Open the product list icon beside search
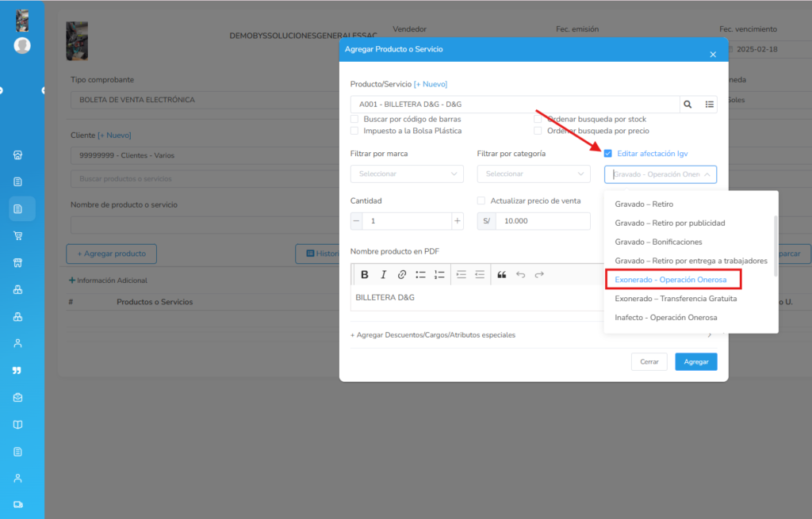The image size is (812, 519). (x=710, y=104)
